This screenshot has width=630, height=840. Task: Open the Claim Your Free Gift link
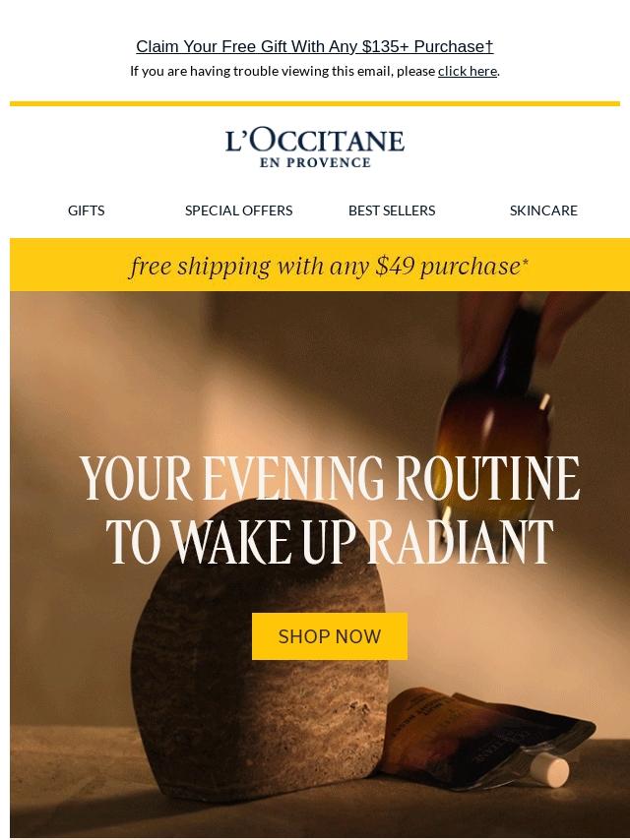click(x=315, y=46)
